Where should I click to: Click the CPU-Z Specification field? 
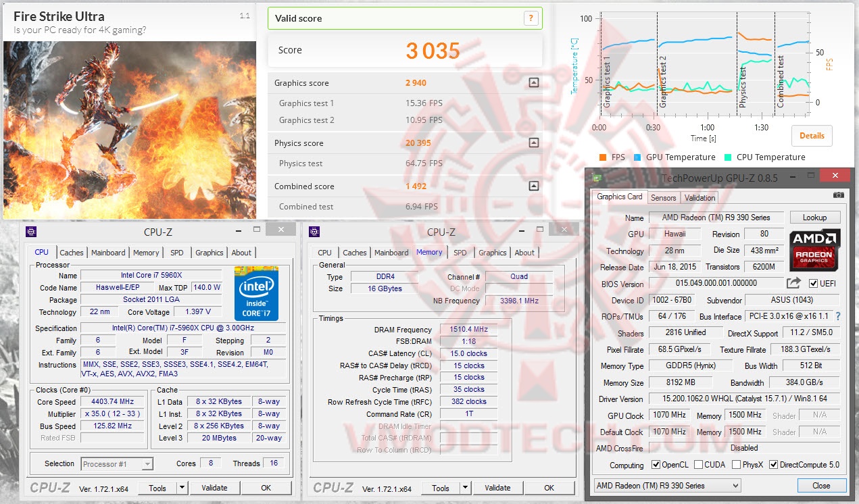tap(182, 328)
